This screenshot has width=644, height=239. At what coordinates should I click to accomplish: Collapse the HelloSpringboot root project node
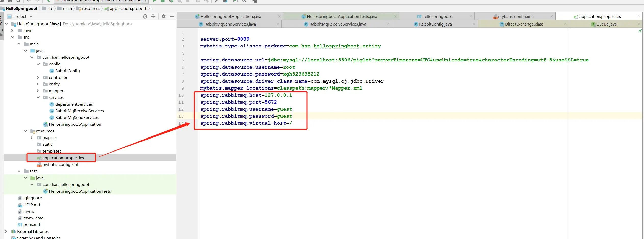pos(6,24)
